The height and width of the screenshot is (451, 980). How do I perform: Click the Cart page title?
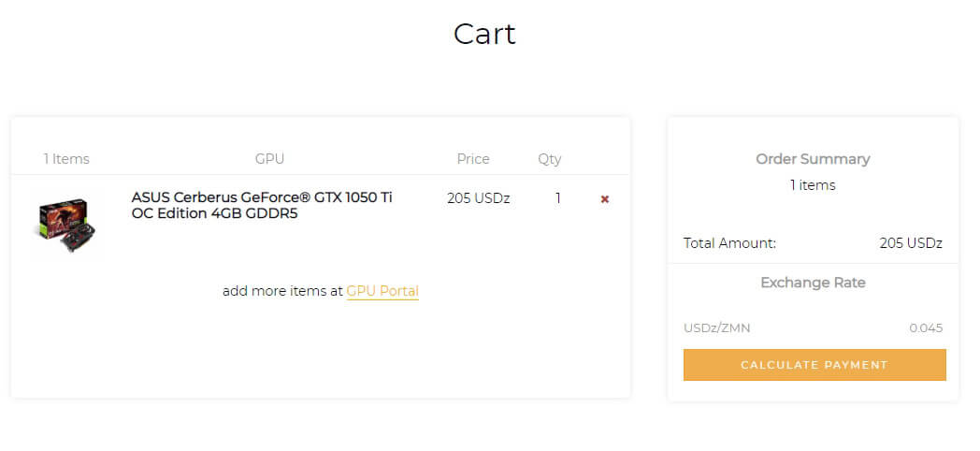click(484, 34)
